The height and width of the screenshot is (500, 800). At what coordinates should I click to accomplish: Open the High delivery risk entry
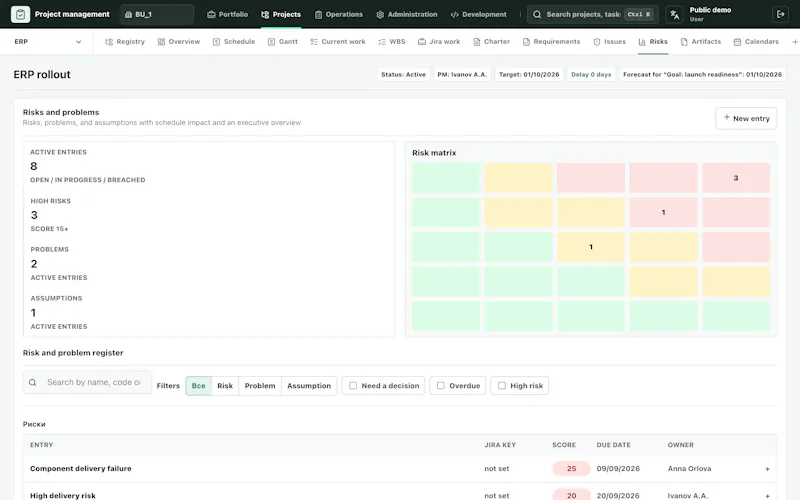63,495
